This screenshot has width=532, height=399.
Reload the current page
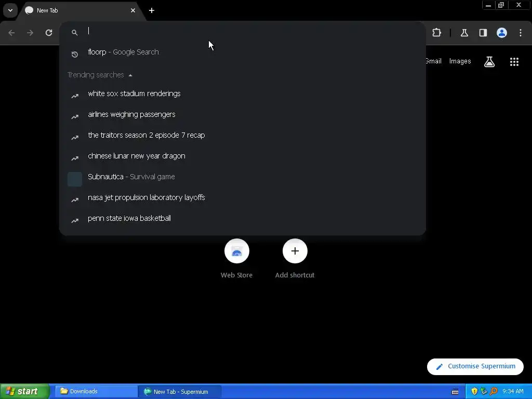pos(49,33)
